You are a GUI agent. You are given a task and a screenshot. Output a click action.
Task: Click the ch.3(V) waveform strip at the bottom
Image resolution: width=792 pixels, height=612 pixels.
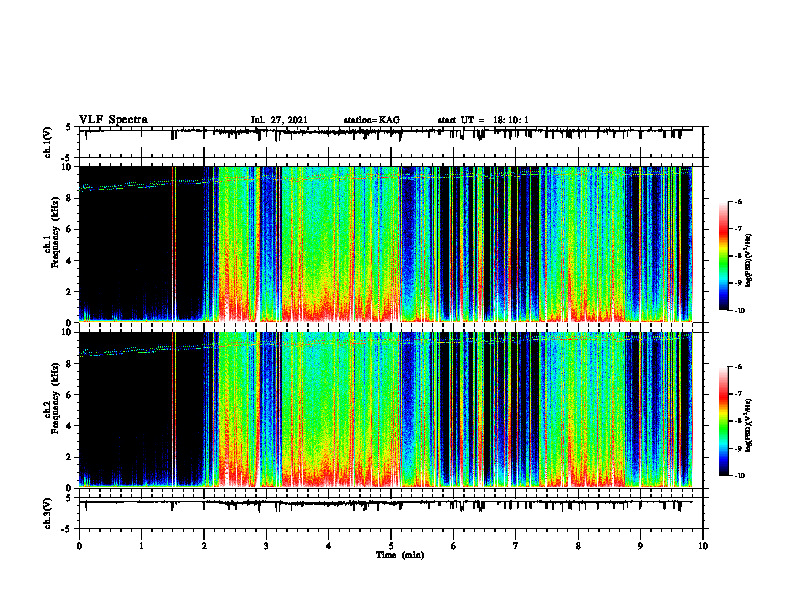(391, 513)
